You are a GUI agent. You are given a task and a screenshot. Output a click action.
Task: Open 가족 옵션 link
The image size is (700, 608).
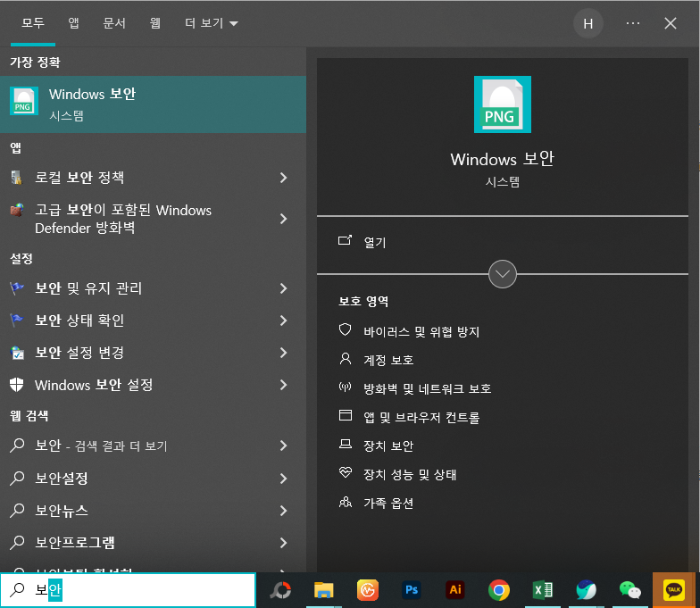coord(388,504)
